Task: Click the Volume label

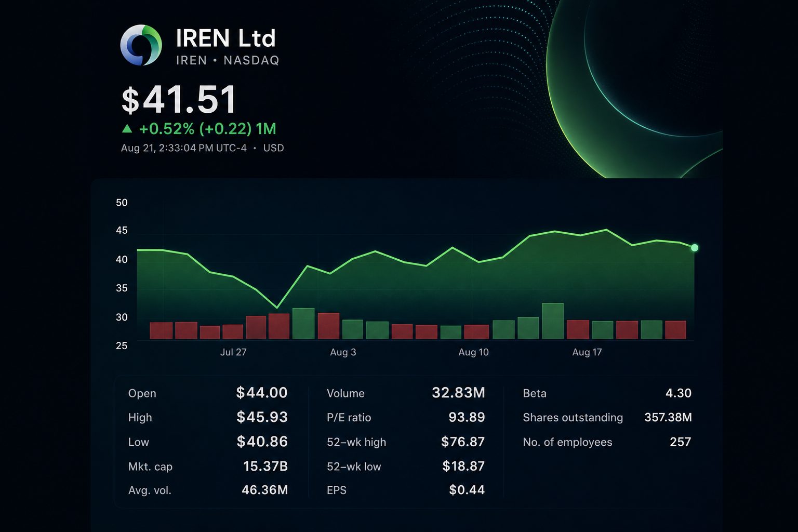Action: pyautogui.click(x=345, y=393)
